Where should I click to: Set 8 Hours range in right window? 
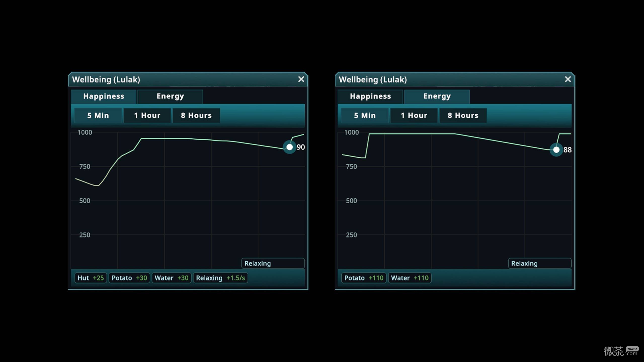tap(463, 115)
